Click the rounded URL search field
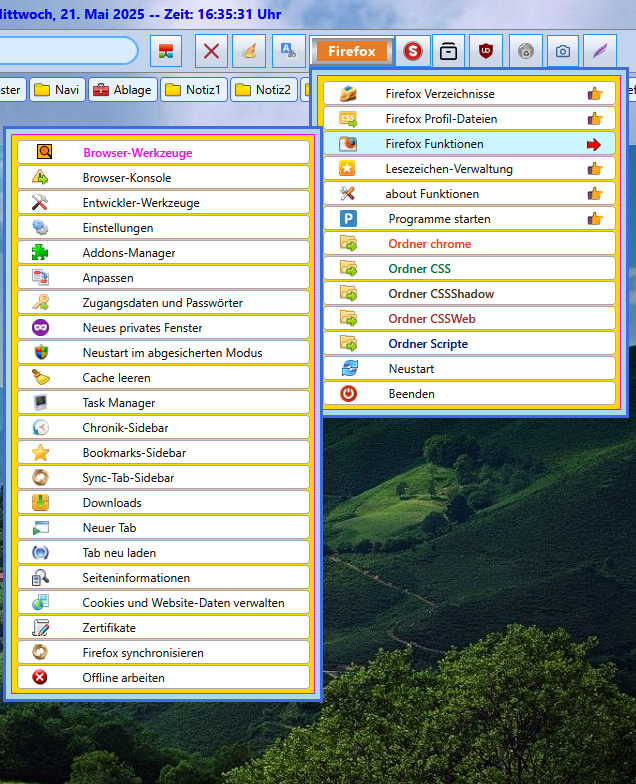636x784 pixels. 68,51
